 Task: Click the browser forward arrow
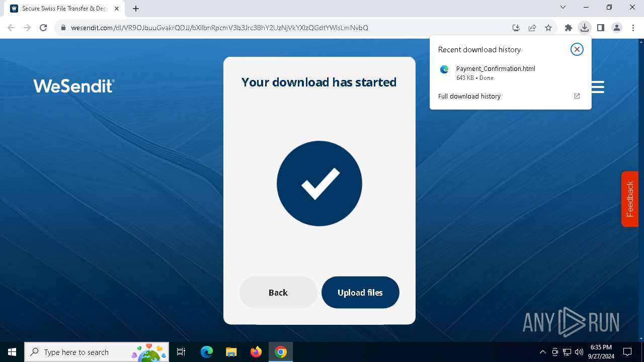tap(27, 28)
